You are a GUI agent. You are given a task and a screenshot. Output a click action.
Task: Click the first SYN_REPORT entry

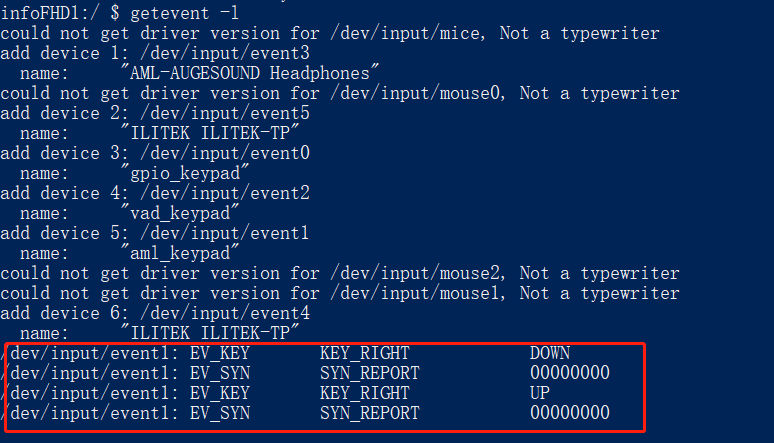click(369, 373)
